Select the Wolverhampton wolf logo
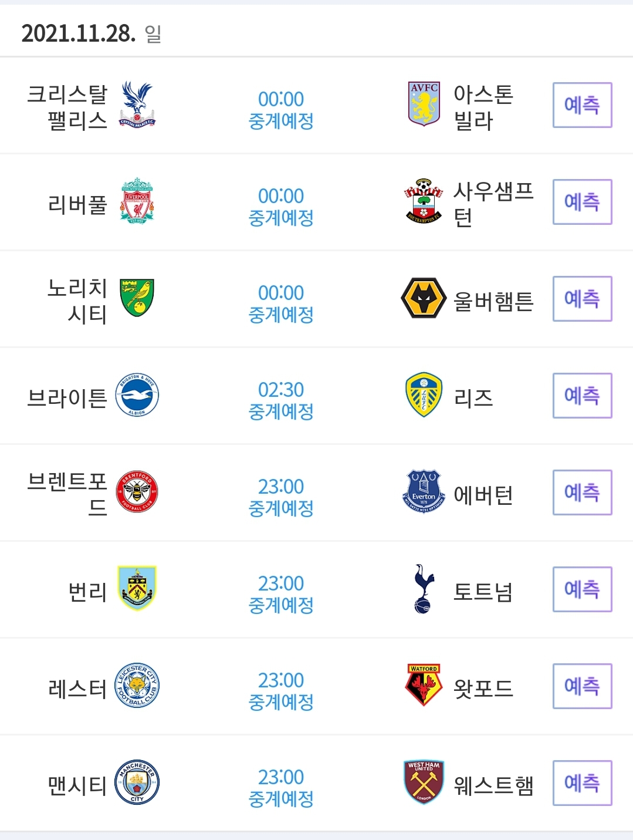633x840 pixels. [x=424, y=298]
